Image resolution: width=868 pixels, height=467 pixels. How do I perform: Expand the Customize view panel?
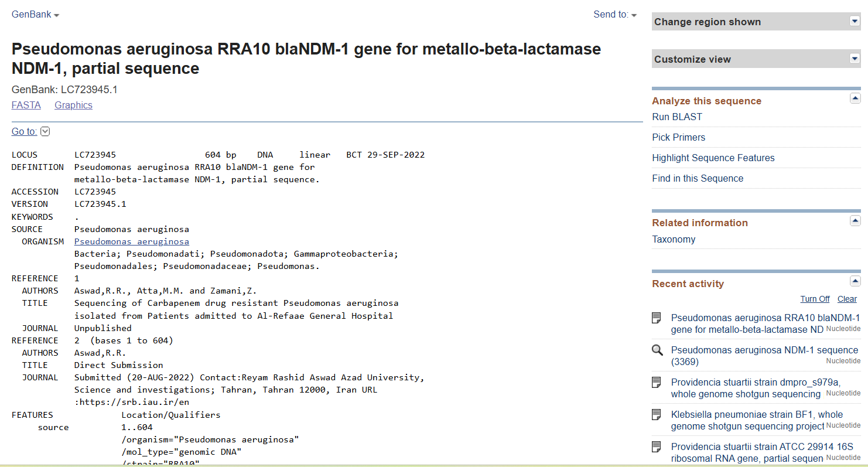854,58
